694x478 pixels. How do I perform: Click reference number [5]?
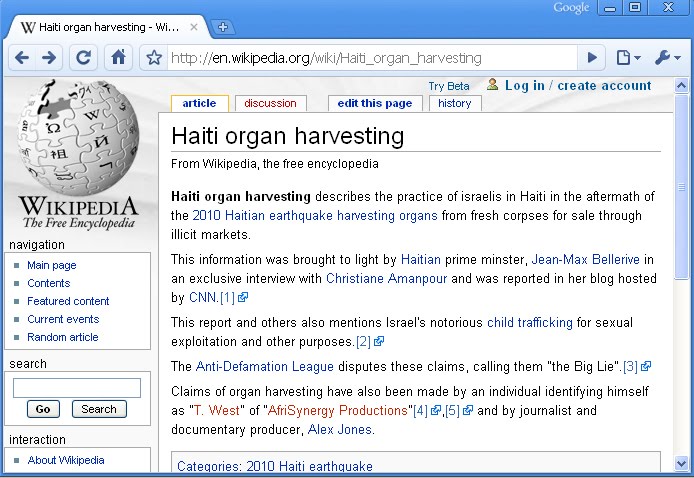(452, 411)
